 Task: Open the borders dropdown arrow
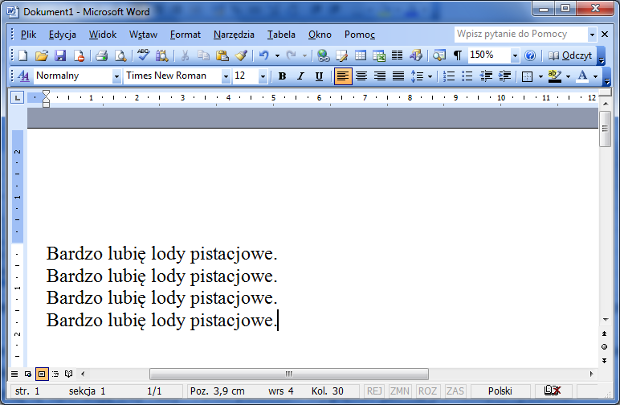[x=541, y=76]
